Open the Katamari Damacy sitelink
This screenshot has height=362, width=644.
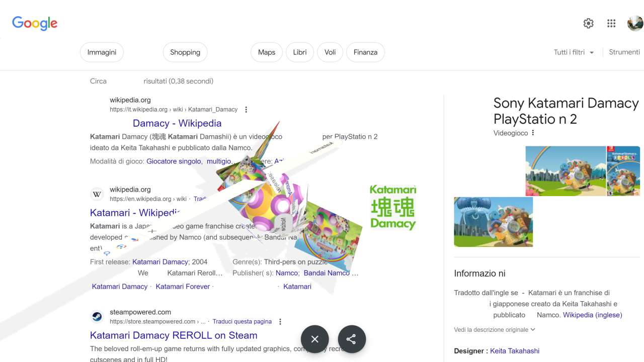[120, 287]
